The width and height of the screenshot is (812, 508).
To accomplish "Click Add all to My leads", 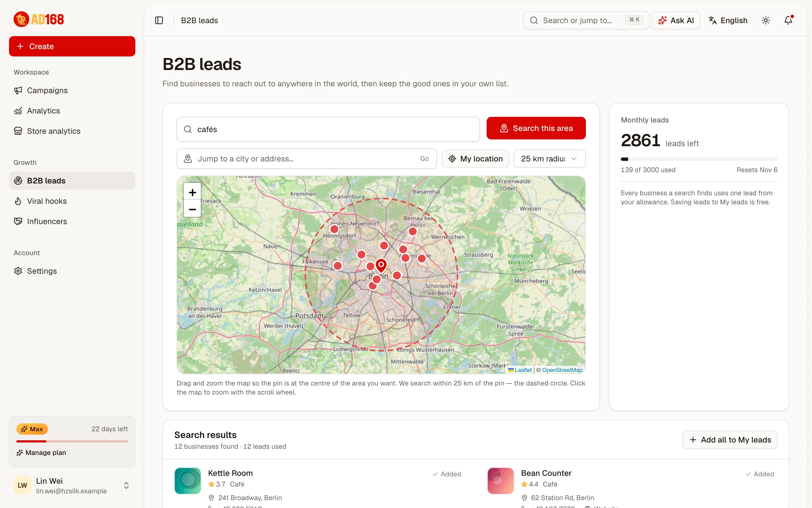I will pyautogui.click(x=730, y=439).
